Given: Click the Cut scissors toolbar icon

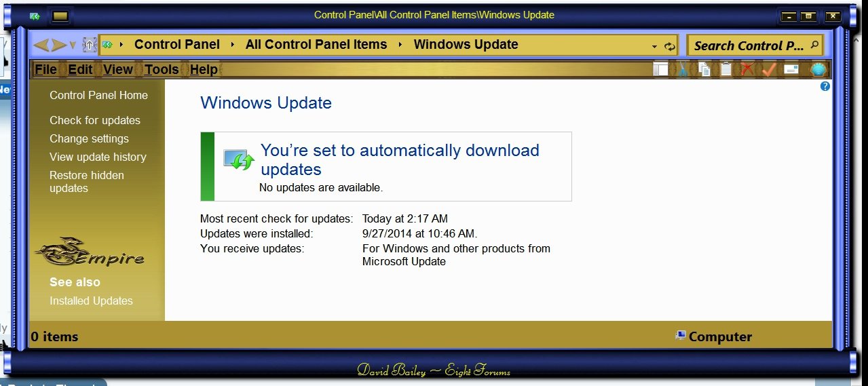Looking at the screenshot, I should point(683,69).
